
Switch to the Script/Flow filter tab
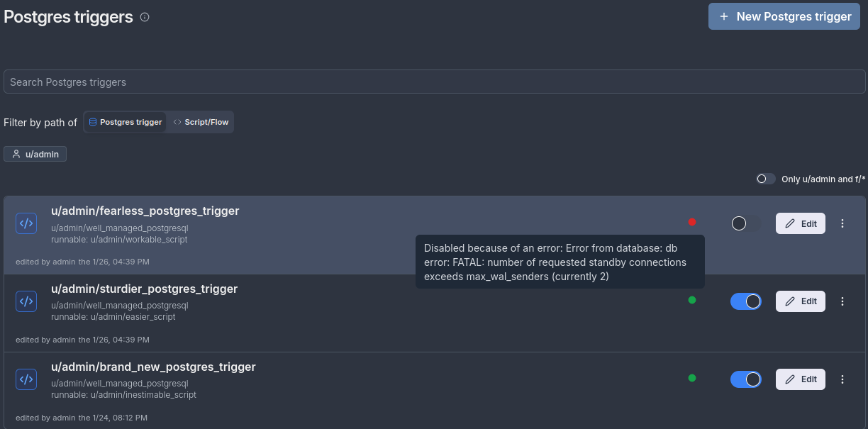point(201,122)
